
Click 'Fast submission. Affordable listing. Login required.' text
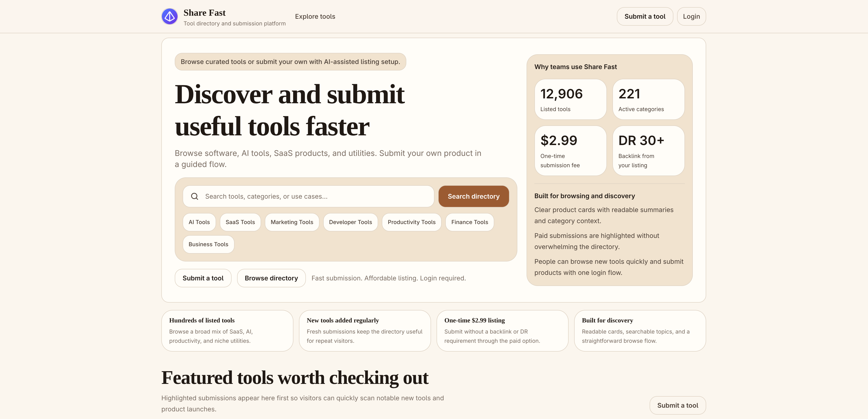coord(389,278)
